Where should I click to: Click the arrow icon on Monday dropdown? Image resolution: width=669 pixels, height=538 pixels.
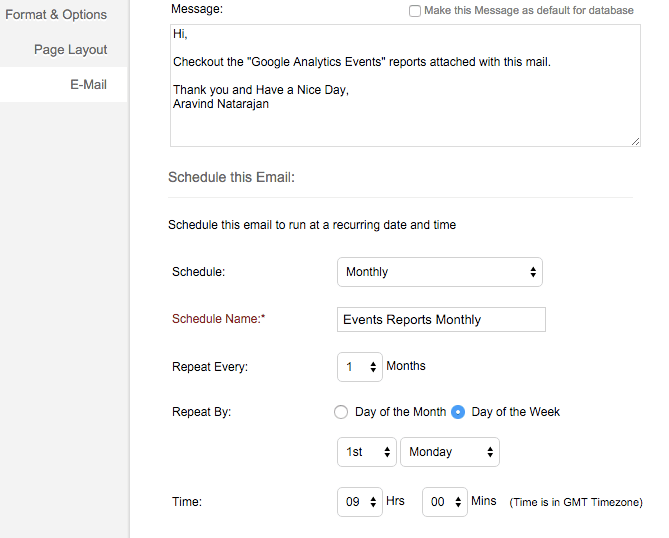tap(490, 452)
